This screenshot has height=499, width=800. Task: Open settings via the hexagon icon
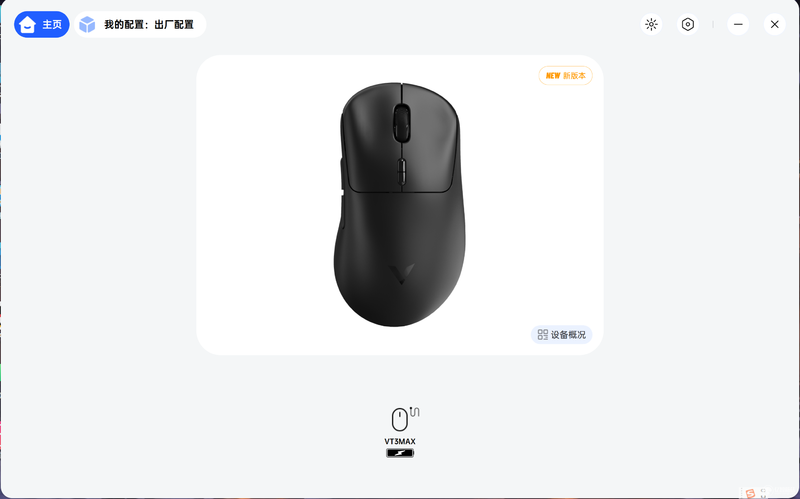pyautogui.click(x=688, y=24)
